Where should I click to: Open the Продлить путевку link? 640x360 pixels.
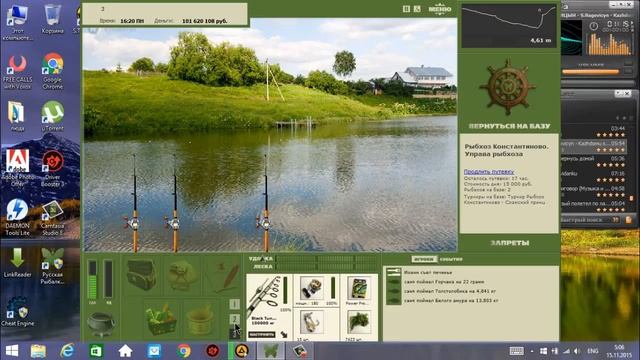coord(489,172)
